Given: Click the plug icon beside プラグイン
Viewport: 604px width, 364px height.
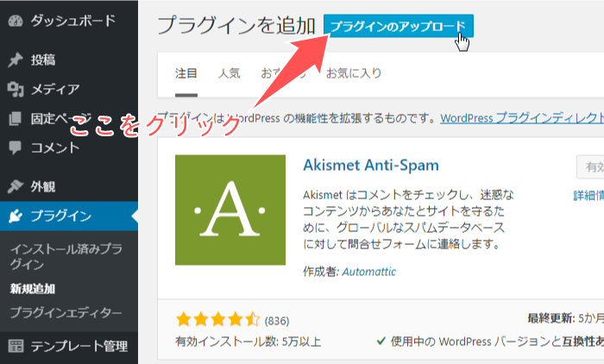Looking at the screenshot, I should coord(16,217).
